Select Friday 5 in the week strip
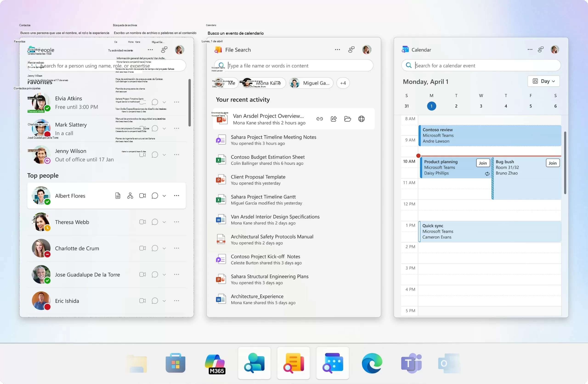The height and width of the screenshot is (384, 588). [x=530, y=106]
